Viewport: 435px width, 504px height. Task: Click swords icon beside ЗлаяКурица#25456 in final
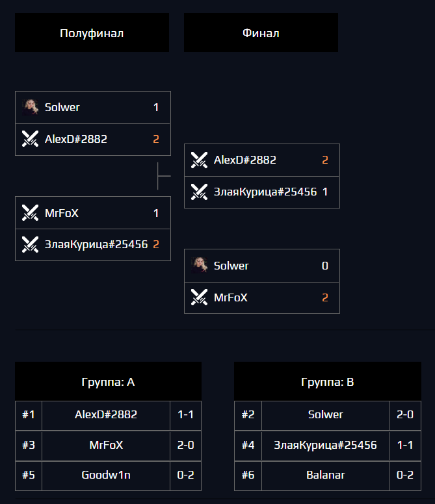point(200,192)
